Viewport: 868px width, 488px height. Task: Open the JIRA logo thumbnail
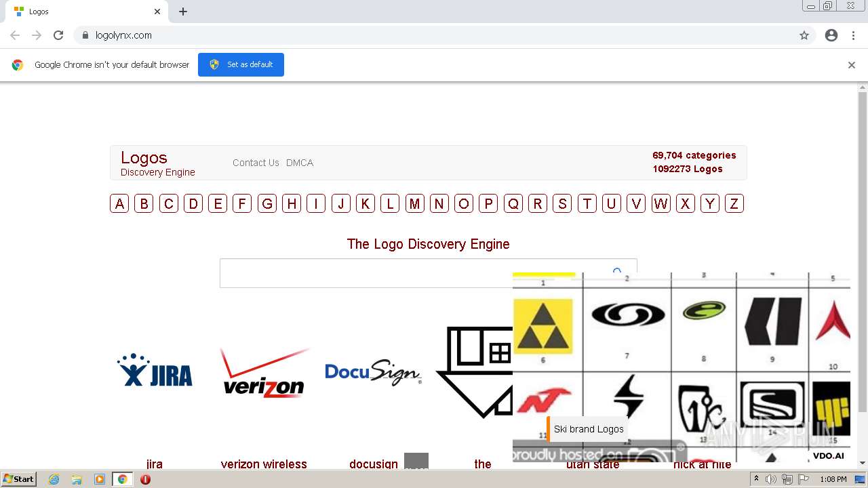155,370
